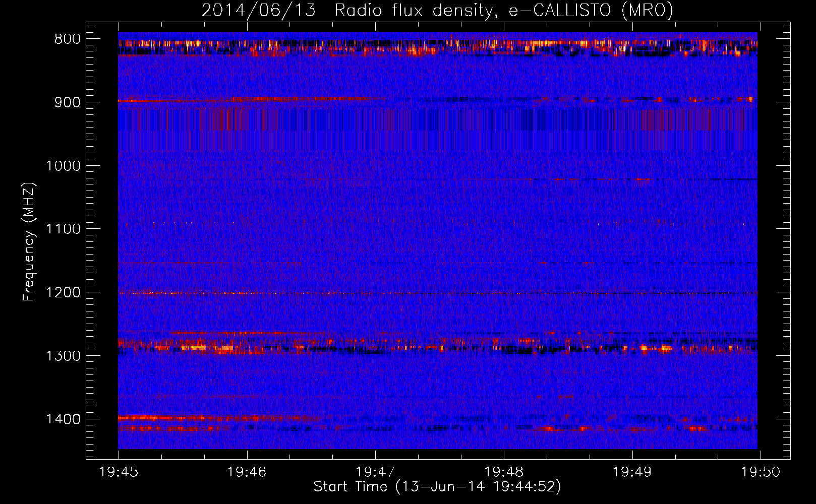Click the 19:46 time tick label
The image size is (816, 504).
pyautogui.click(x=247, y=472)
